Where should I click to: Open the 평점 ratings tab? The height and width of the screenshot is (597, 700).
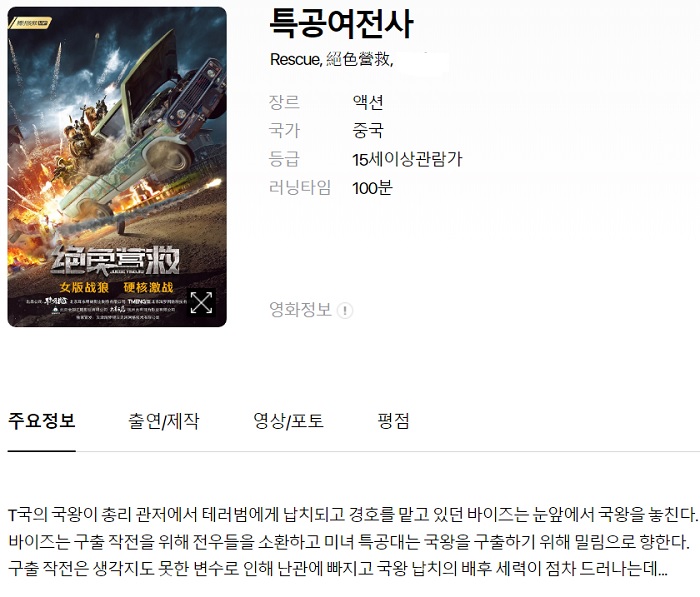[x=393, y=421]
